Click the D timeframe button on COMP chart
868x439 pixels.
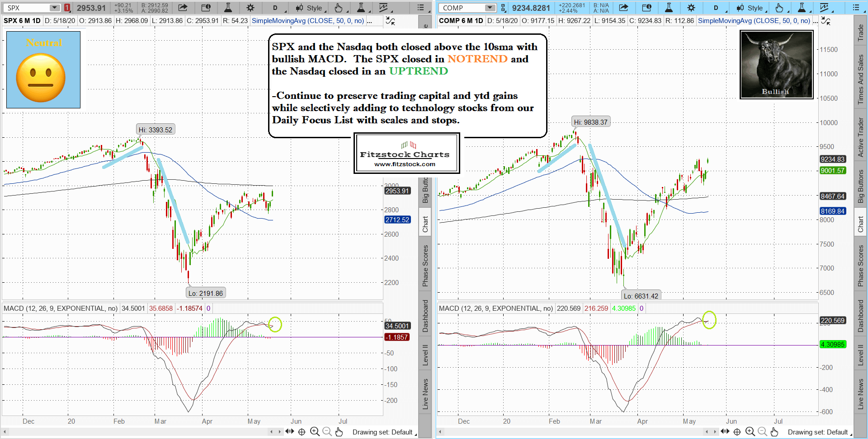tap(716, 8)
